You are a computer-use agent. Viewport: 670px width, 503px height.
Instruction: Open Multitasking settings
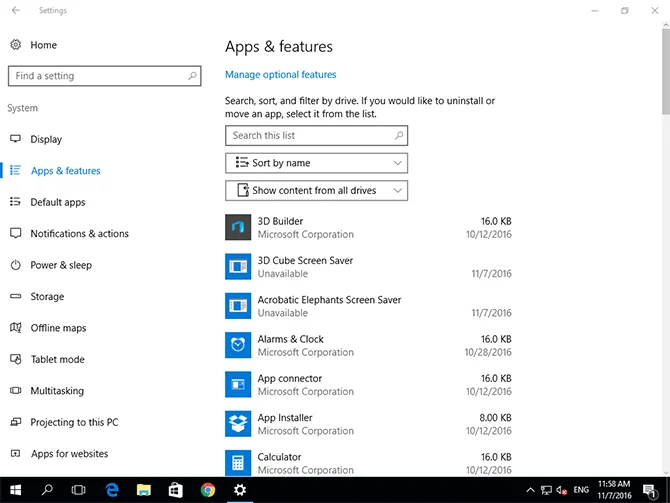pyautogui.click(x=57, y=391)
